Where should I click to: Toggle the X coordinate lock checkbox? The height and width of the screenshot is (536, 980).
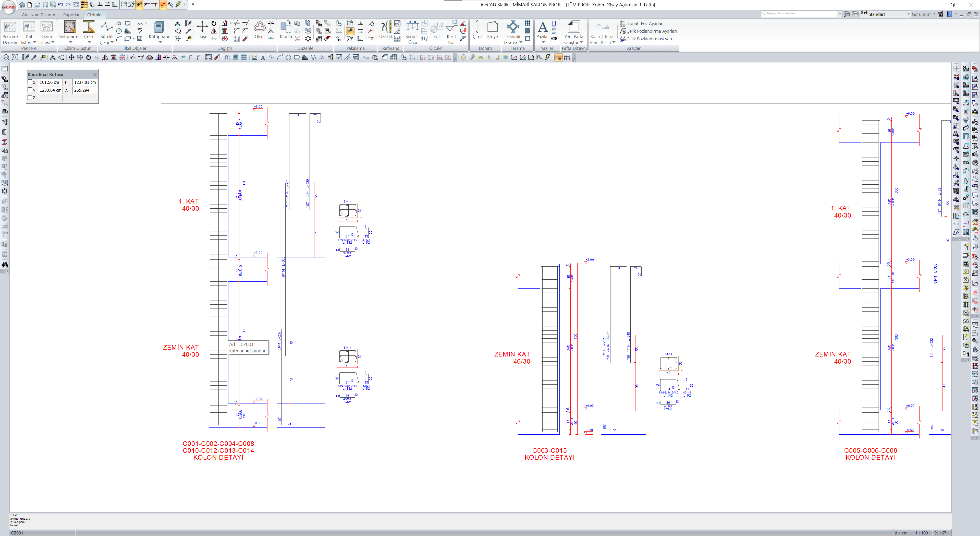tap(30, 82)
